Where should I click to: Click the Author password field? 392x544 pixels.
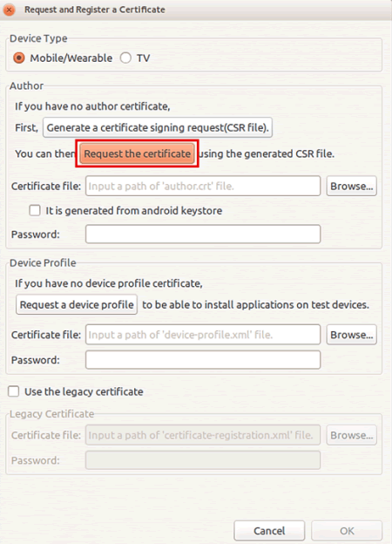pyautogui.click(x=203, y=235)
